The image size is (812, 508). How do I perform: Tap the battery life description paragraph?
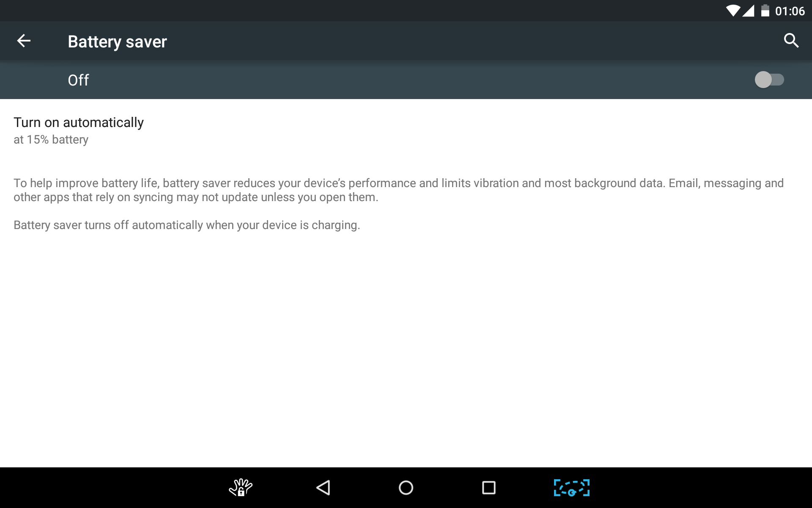[x=398, y=190]
